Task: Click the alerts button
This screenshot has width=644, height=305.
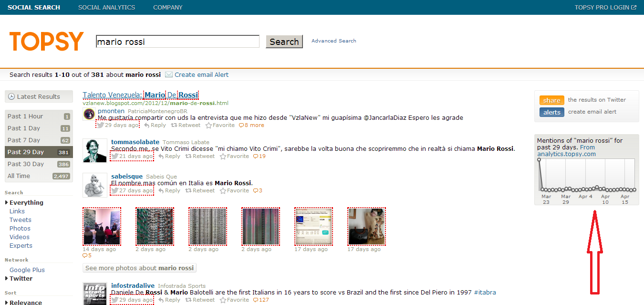Action: click(551, 112)
